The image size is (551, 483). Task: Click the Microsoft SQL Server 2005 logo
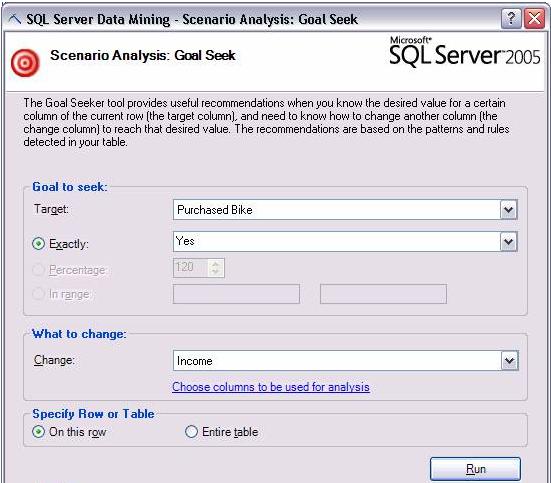pyautogui.click(x=465, y=52)
